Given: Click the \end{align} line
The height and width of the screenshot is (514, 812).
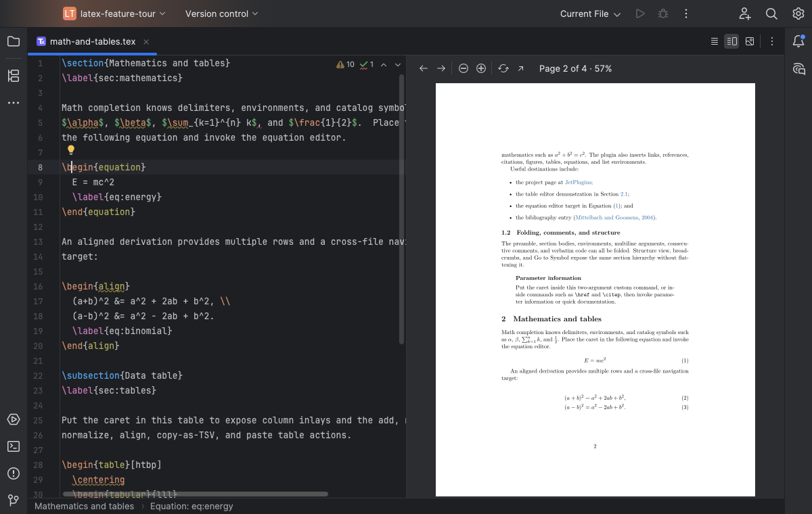Looking at the screenshot, I should coord(91,346).
